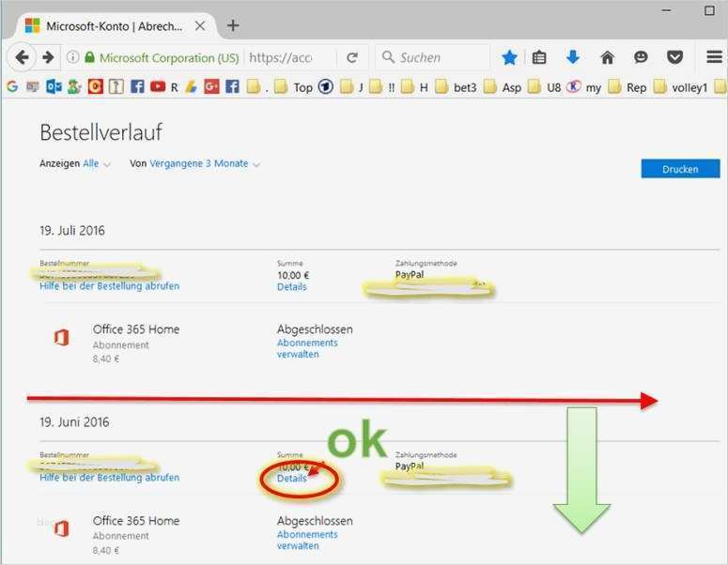The height and width of the screenshot is (565, 728).
Task: Click the forward navigation arrow
Action: 48,57
